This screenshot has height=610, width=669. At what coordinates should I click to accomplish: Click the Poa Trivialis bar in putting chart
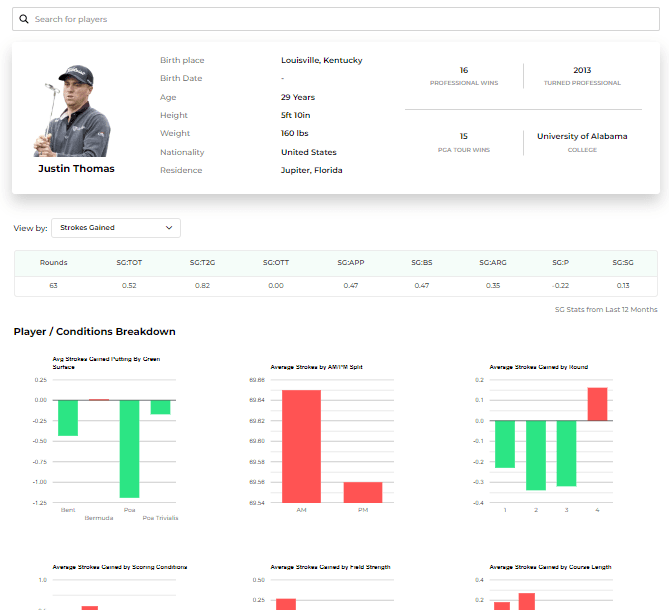[x=160, y=407]
